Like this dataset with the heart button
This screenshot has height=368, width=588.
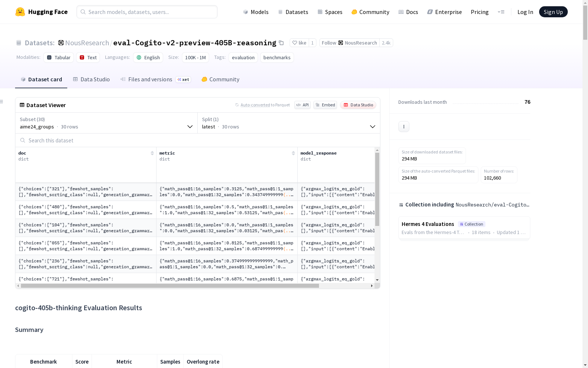point(299,43)
